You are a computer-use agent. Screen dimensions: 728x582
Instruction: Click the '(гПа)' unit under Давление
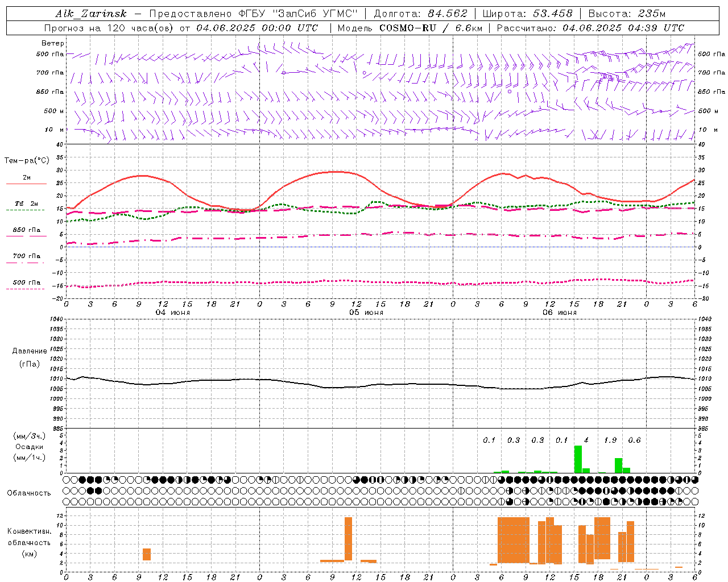(30, 364)
